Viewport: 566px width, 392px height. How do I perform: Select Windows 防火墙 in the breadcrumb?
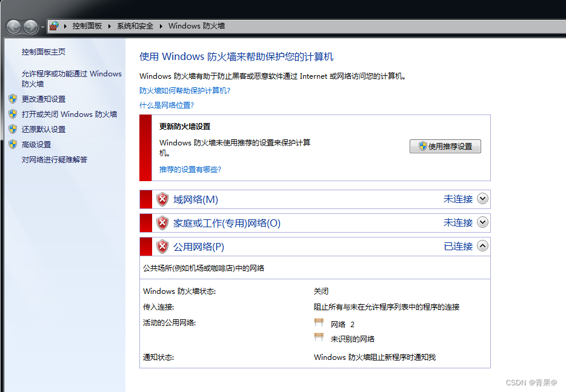click(197, 26)
